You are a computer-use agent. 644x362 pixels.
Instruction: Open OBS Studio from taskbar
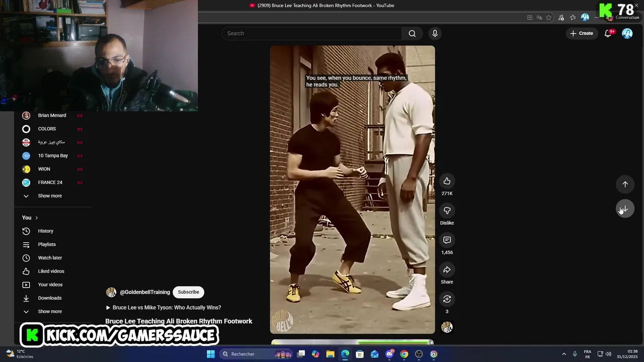(419, 354)
